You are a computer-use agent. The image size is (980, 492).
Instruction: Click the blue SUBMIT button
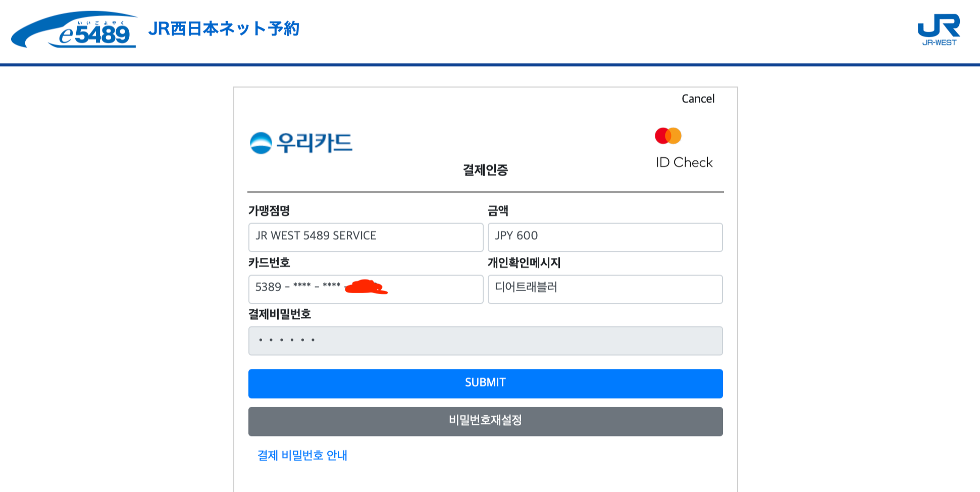pyautogui.click(x=485, y=384)
